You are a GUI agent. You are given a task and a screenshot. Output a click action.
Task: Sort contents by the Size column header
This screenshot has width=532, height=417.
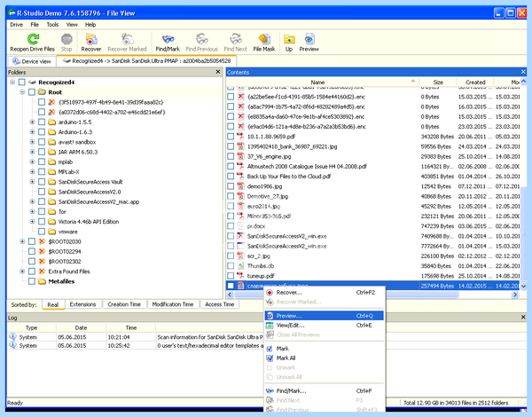coord(438,83)
